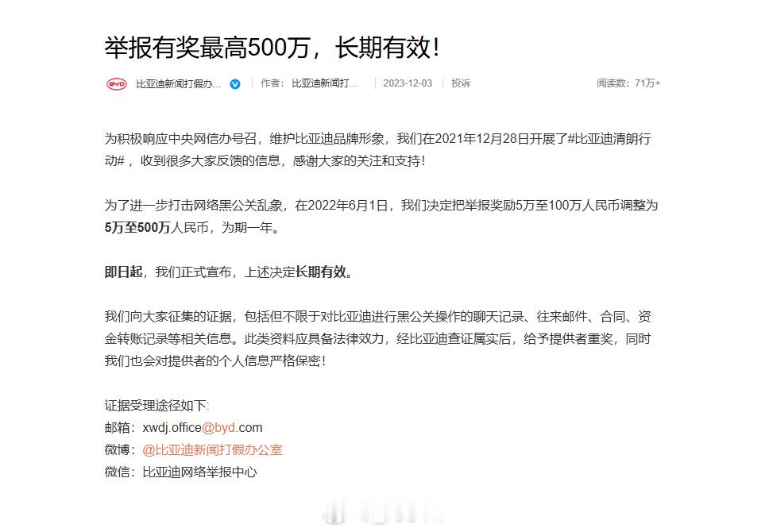Click the 阅读数 71万+ read count
Screen dimensions: 769x532
click(628, 83)
